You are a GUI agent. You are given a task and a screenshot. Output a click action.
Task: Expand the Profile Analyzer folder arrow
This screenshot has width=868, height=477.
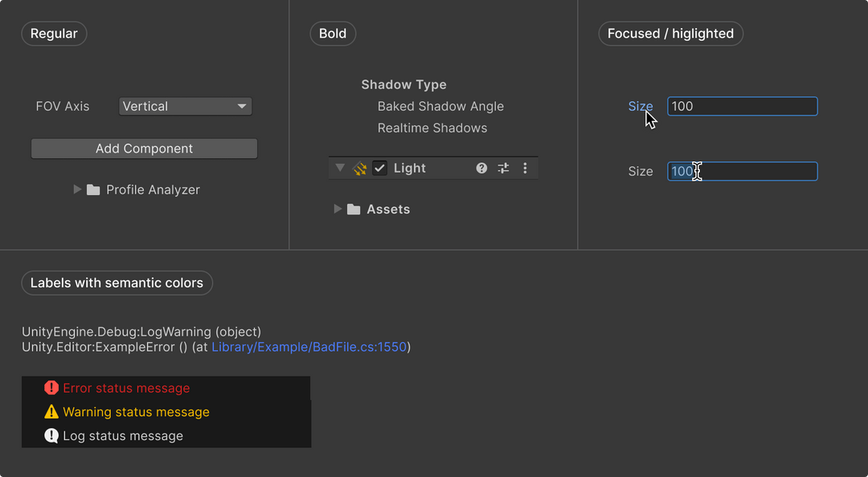point(77,190)
